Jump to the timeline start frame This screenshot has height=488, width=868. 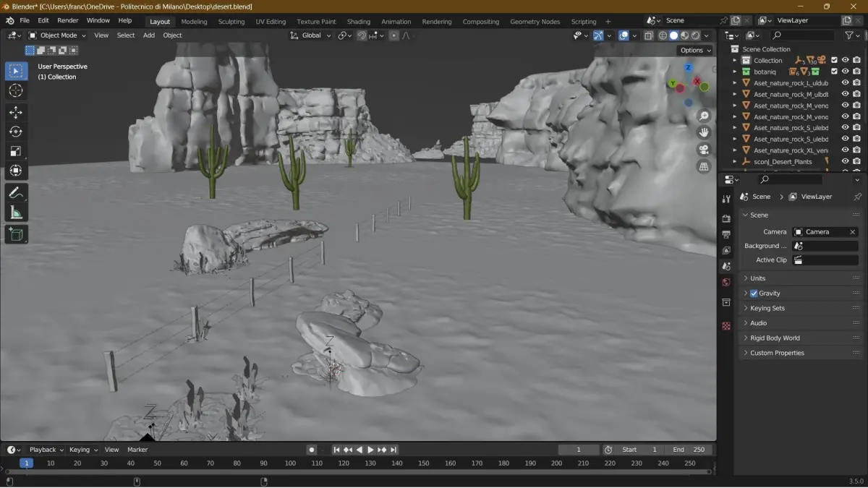click(336, 450)
